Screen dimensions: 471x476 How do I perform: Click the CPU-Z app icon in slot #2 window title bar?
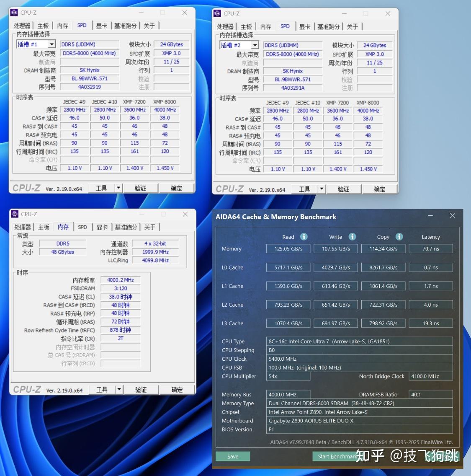coord(217,13)
